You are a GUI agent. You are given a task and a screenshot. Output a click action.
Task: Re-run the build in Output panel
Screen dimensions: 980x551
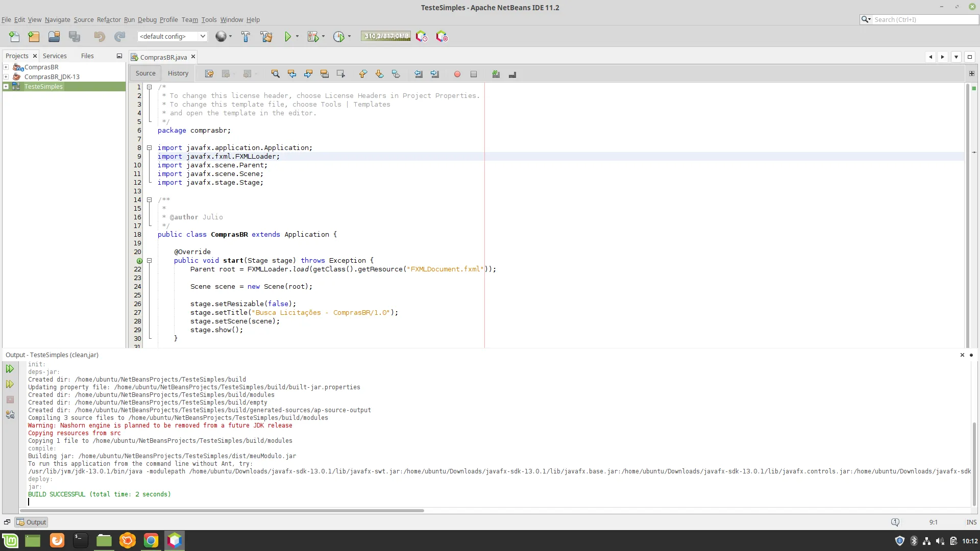10,369
